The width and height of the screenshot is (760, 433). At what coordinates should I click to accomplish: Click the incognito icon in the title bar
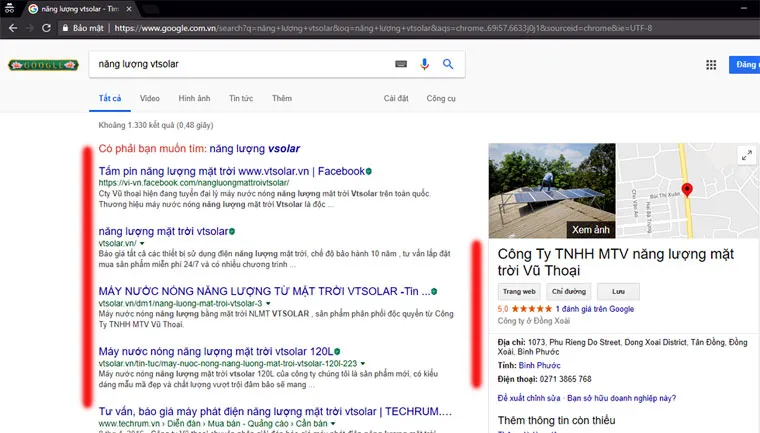click(9, 8)
